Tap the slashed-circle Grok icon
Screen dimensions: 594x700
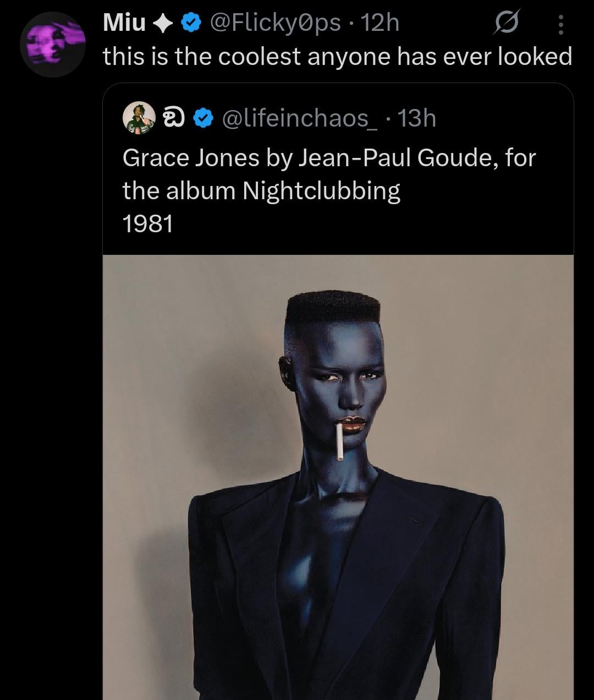[506, 24]
